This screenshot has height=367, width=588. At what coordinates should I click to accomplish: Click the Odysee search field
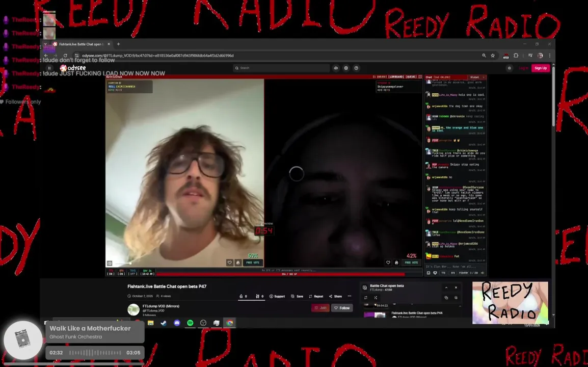[281, 68]
